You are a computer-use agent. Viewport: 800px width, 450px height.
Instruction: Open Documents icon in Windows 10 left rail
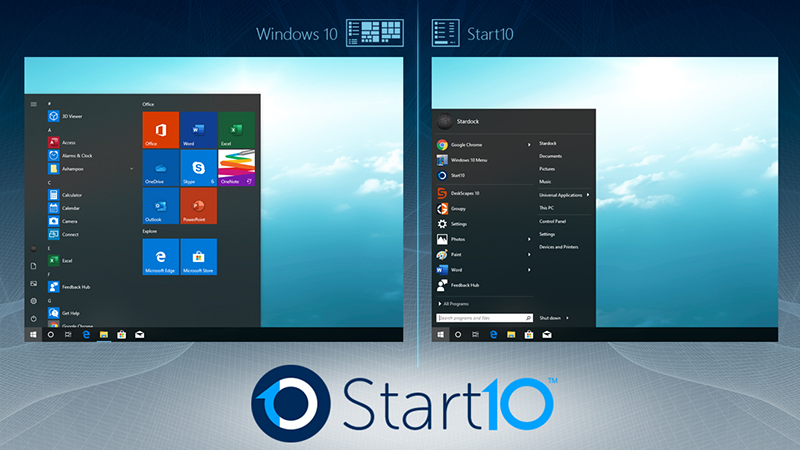(34, 266)
